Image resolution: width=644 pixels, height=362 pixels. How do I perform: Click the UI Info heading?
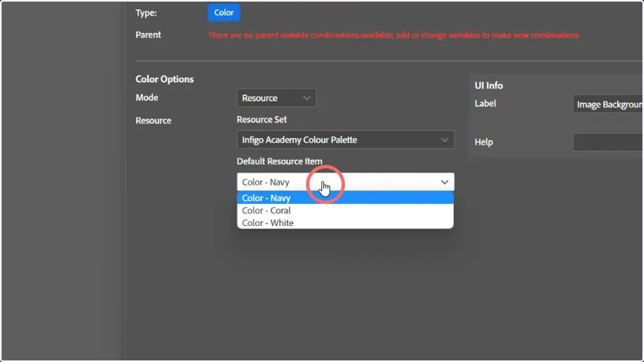click(x=489, y=86)
